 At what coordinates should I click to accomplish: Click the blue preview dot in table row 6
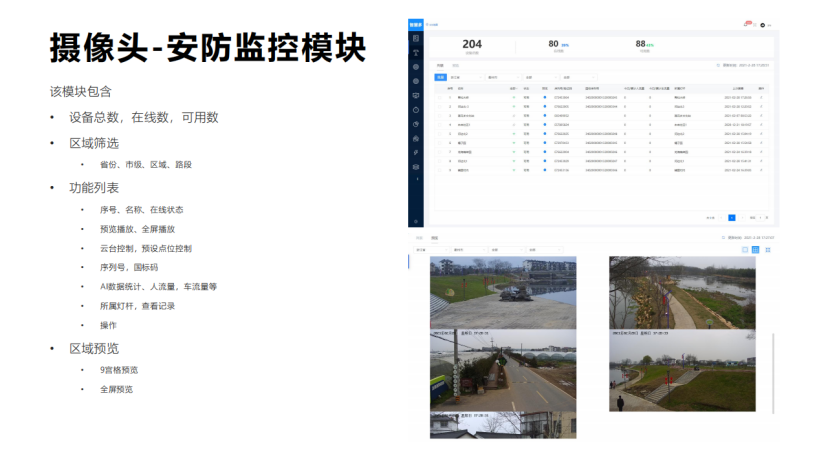pyautogui.click(x=544, y=143)
